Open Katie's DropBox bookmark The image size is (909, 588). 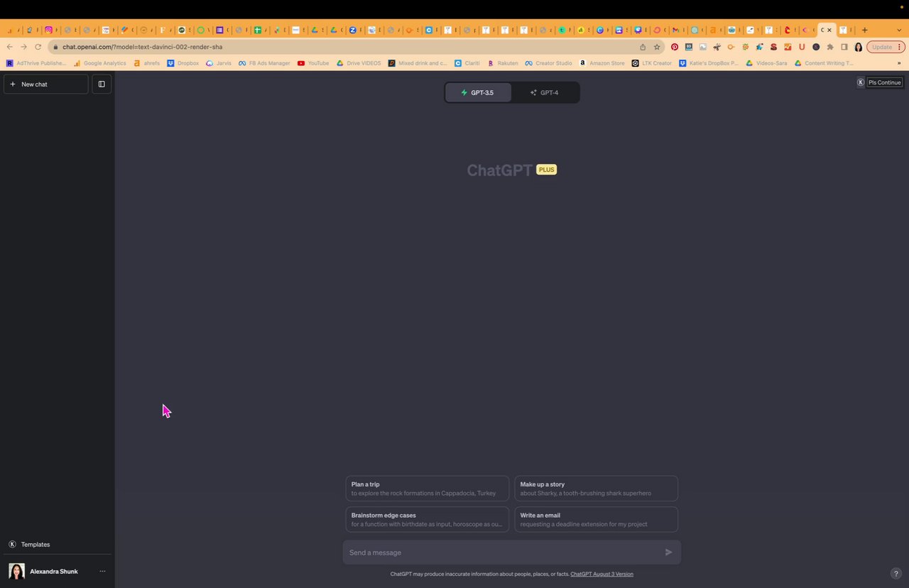click(x=709, y=63)
